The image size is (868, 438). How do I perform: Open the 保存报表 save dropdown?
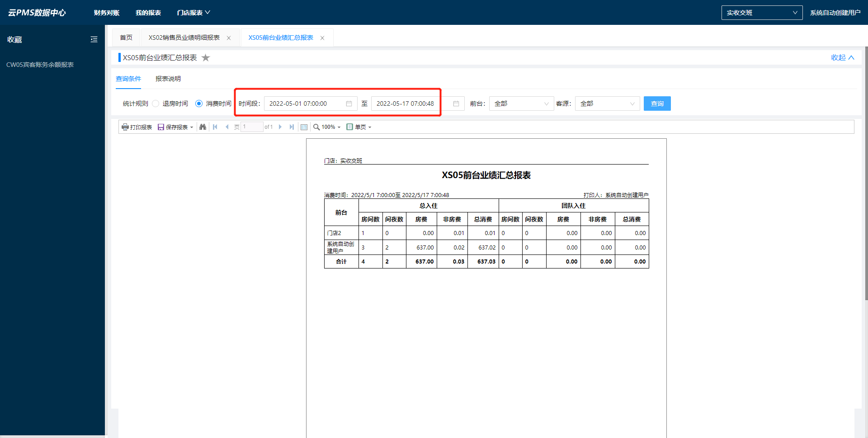[175, 127]
